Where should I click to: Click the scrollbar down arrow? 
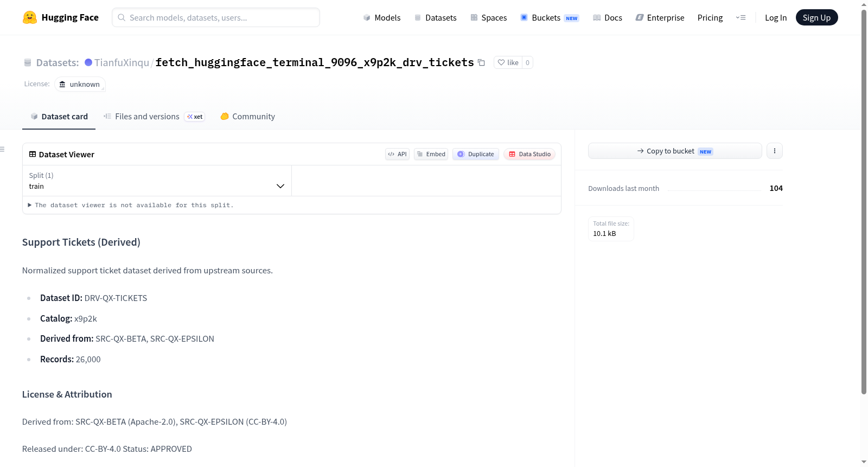click(864, 462)
